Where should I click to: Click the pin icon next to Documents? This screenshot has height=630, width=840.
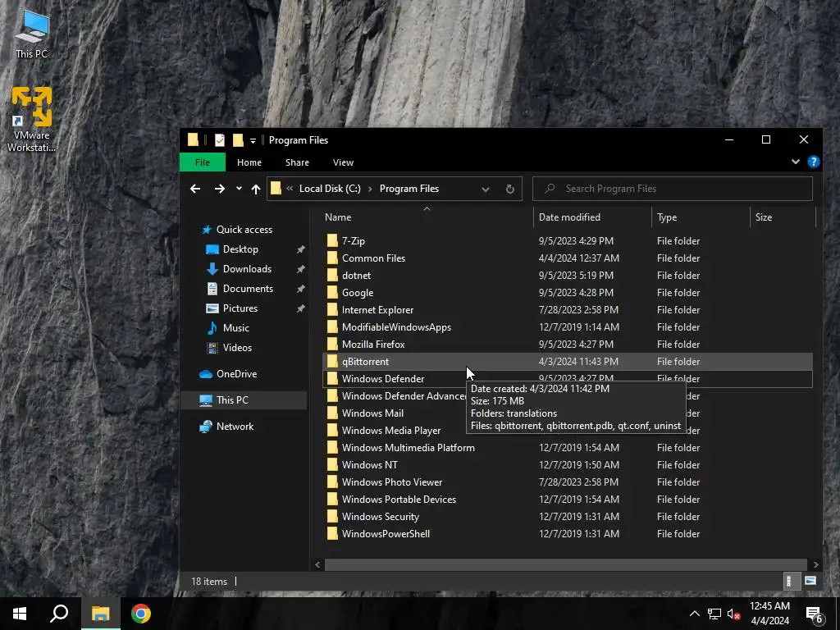300,290
